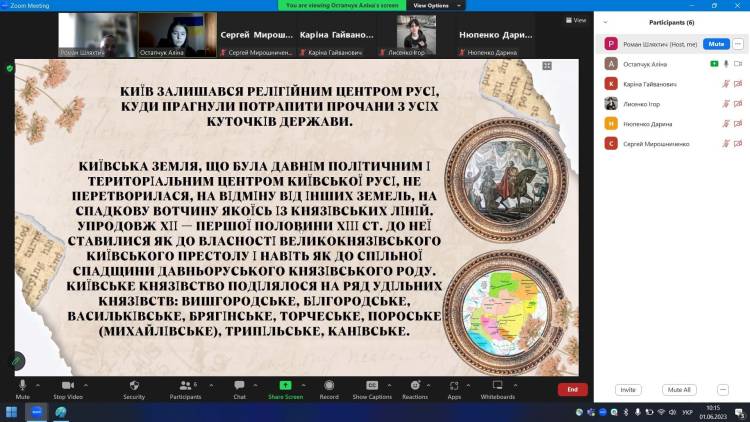Open the Reactions menu

coord(415,386)
